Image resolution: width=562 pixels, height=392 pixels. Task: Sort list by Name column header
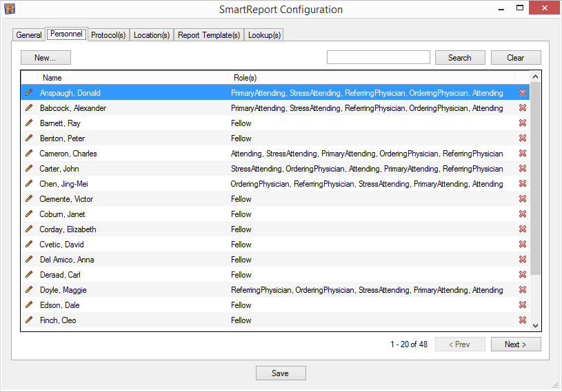[x=131, y=78]
